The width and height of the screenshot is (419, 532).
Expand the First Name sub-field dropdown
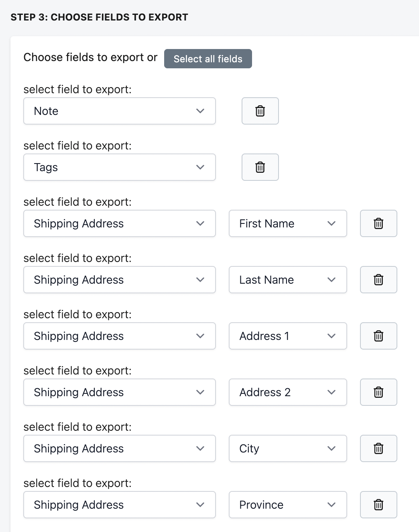(x=288, y=223)
